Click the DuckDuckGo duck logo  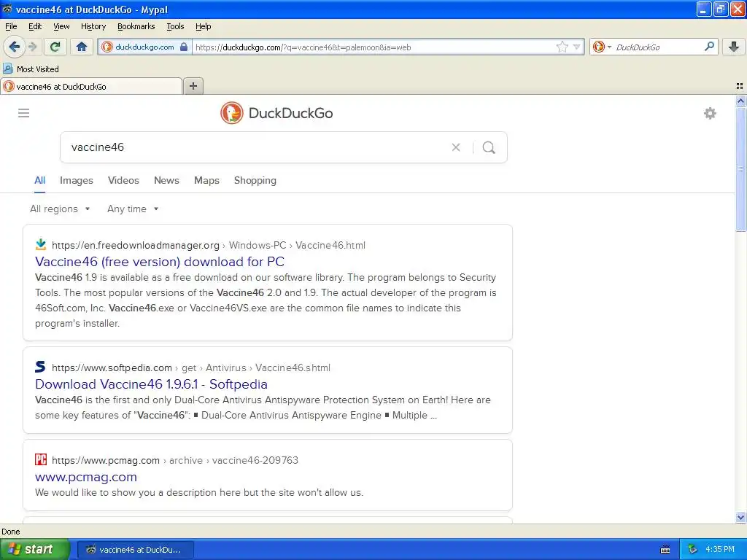231,113
